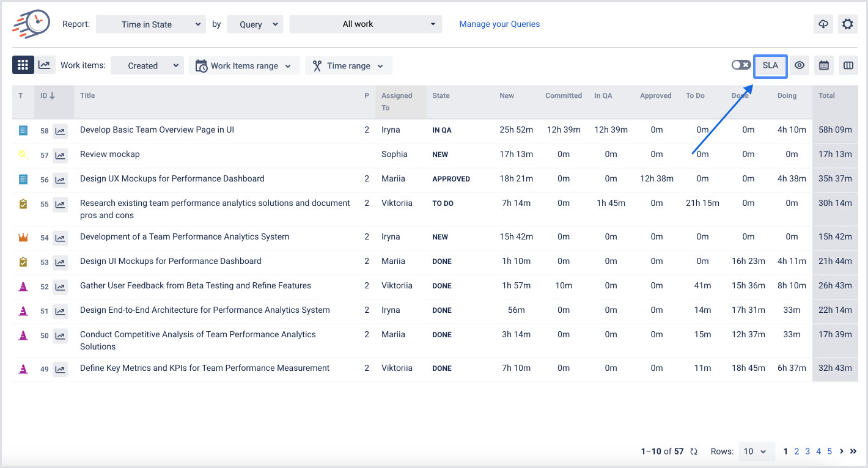Viewport: 868px width, 468px height.
Task: Switch to chart view icon
Action: coord(44,65)
